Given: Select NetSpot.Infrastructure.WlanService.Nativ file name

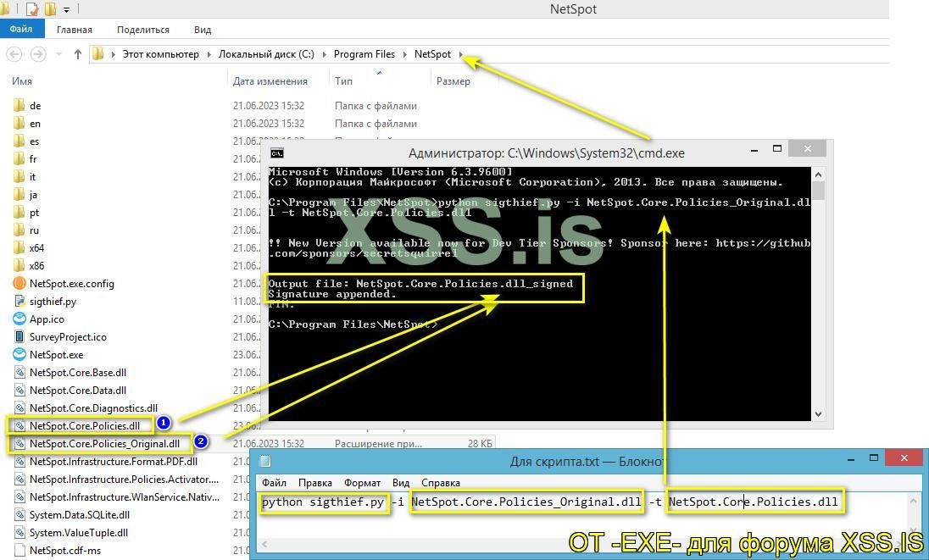Looking at the screenshot, I should point(125,496).
